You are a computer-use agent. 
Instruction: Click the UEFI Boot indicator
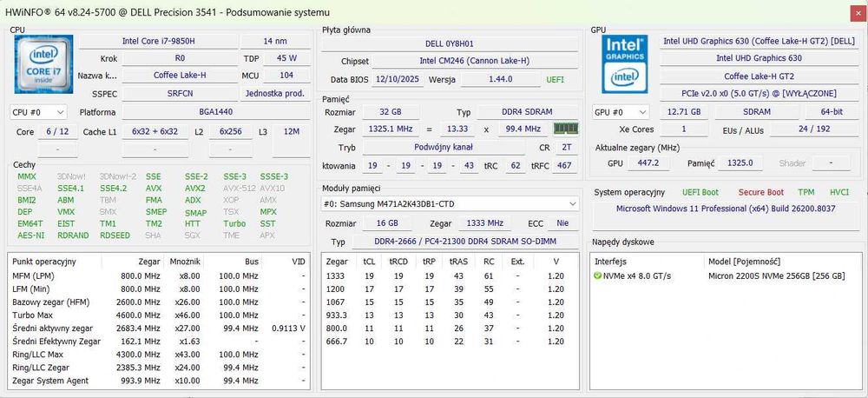[x=700, y=192]
